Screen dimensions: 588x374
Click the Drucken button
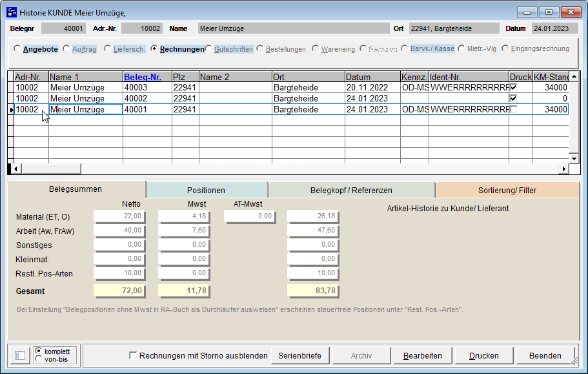(483, 355)
